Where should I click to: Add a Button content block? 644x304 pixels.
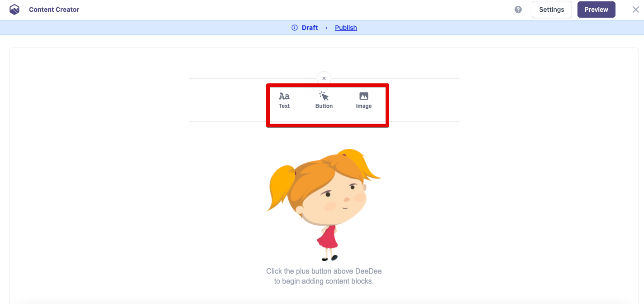tap(324, 100)
